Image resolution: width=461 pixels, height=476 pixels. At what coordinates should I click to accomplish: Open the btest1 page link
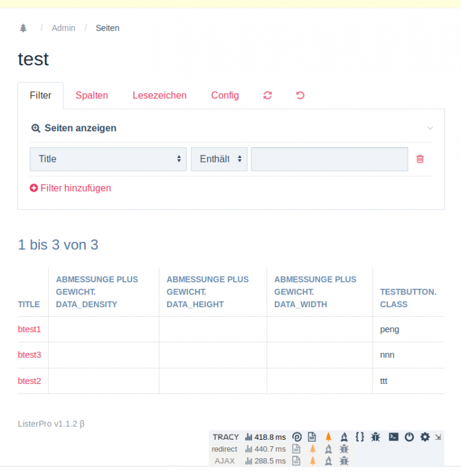coord(29,329)
